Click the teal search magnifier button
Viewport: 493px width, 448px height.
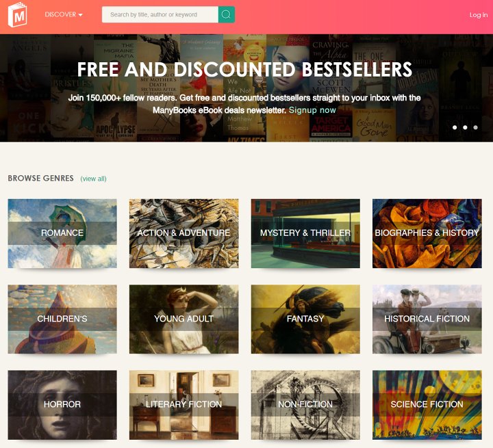[x=227, y=14]
